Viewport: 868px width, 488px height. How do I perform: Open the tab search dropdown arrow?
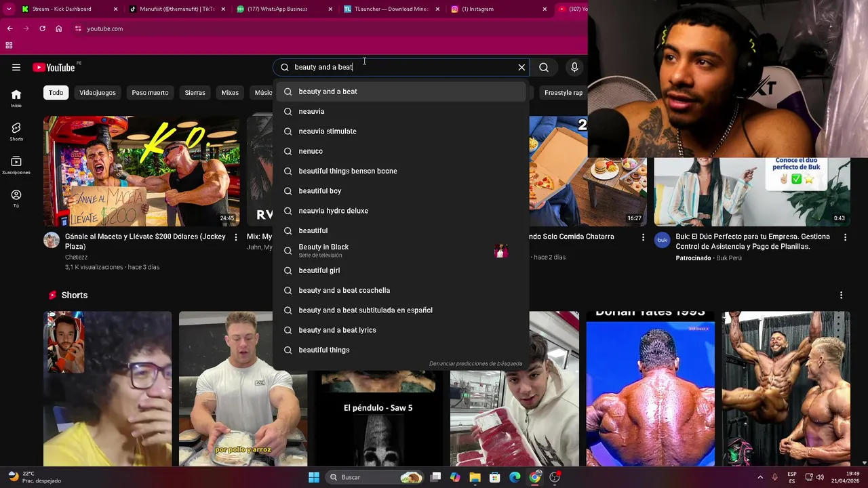click(x=9, y=9)
